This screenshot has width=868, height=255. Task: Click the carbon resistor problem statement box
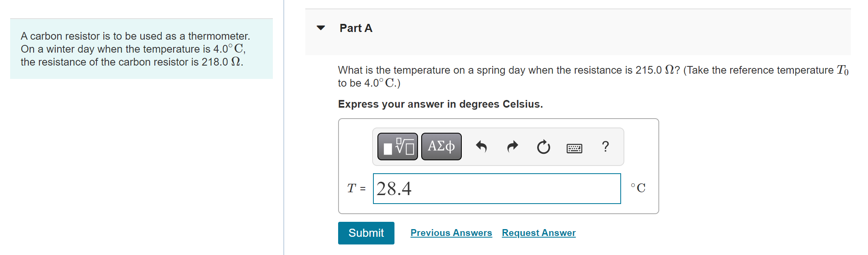(x=141, y=49)
